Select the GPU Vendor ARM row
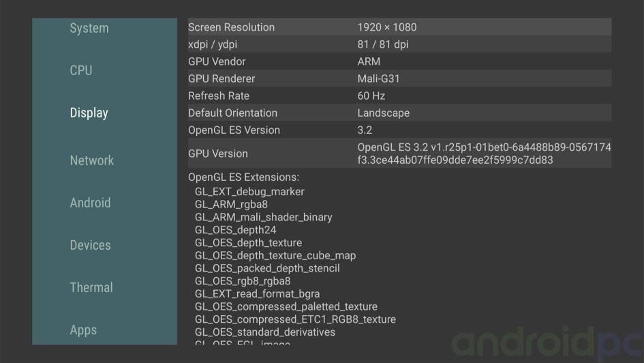This screenshot has height=363, width=644. tap(399, 61)
